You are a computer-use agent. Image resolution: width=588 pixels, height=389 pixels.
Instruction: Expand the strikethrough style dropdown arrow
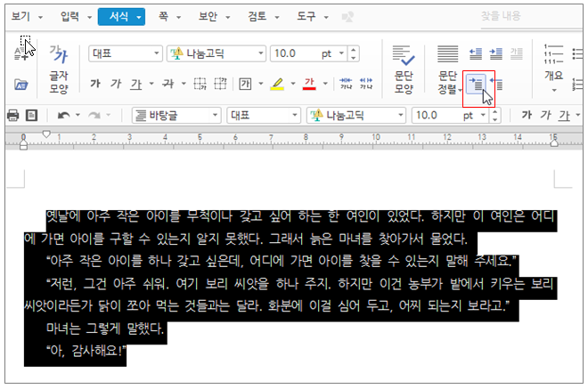point(184,84)
